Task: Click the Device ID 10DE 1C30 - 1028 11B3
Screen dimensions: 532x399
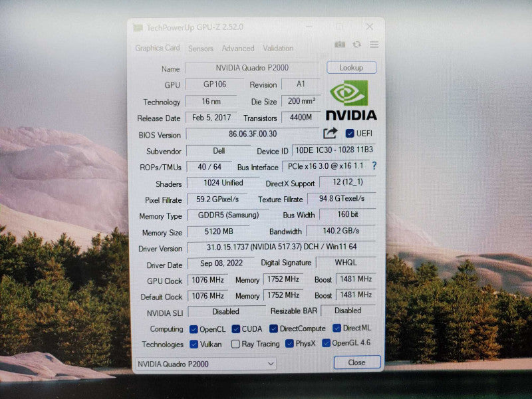Action: coord(334,150)
